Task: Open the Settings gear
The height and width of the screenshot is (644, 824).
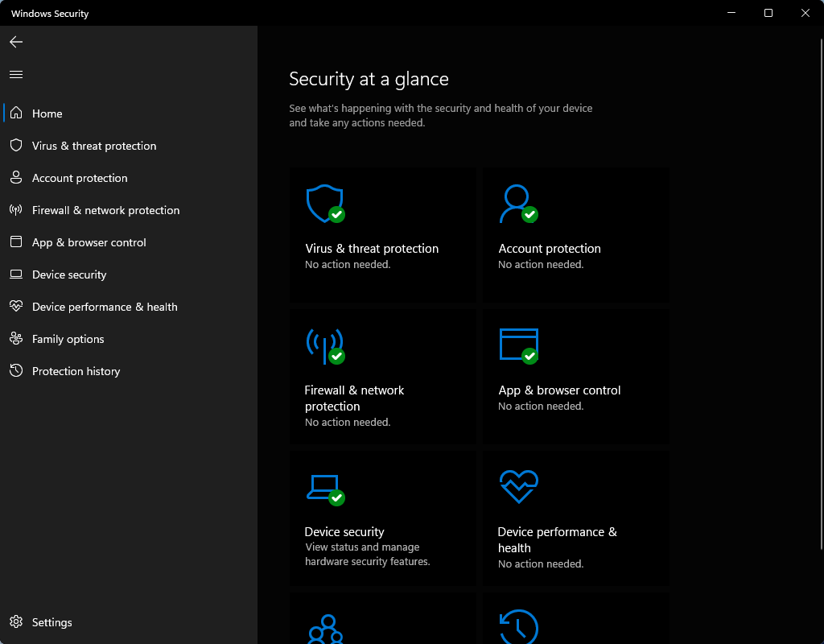Action: pyautogui.click(x=16, y=621)
